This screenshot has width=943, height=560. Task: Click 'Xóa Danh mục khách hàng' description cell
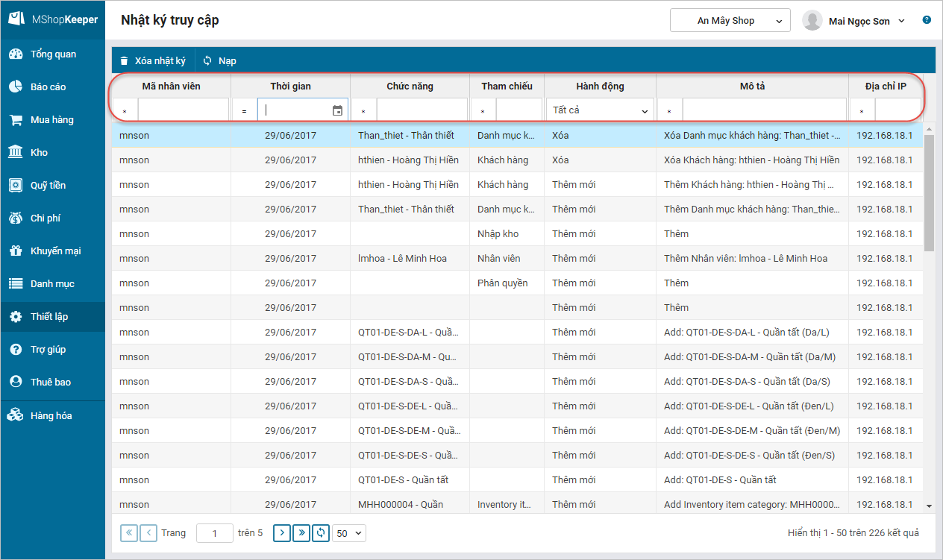(x=752, y=135)
